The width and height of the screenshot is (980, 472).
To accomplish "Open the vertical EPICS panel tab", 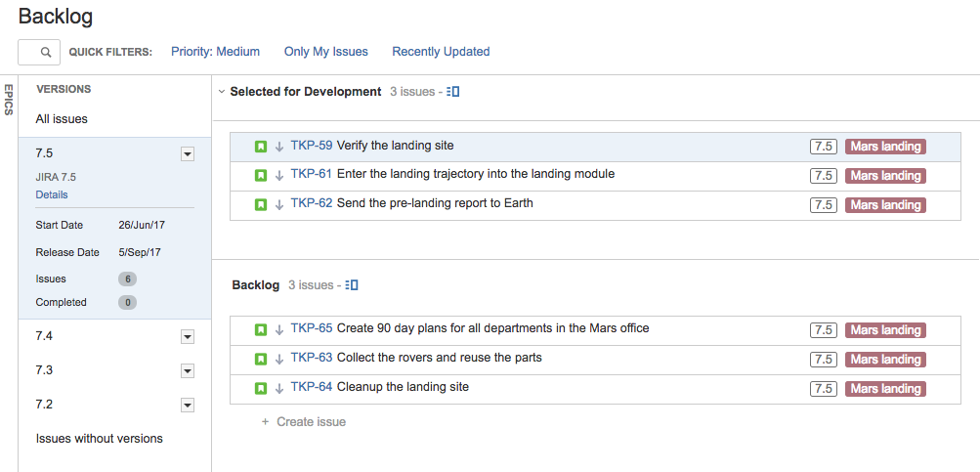I will click(x=9, y=100).
